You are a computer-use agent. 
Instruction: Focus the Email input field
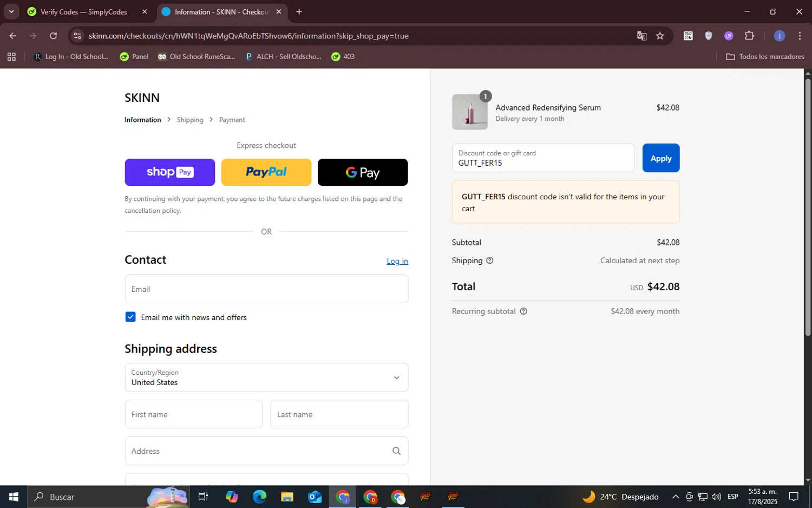click(266, 289)
